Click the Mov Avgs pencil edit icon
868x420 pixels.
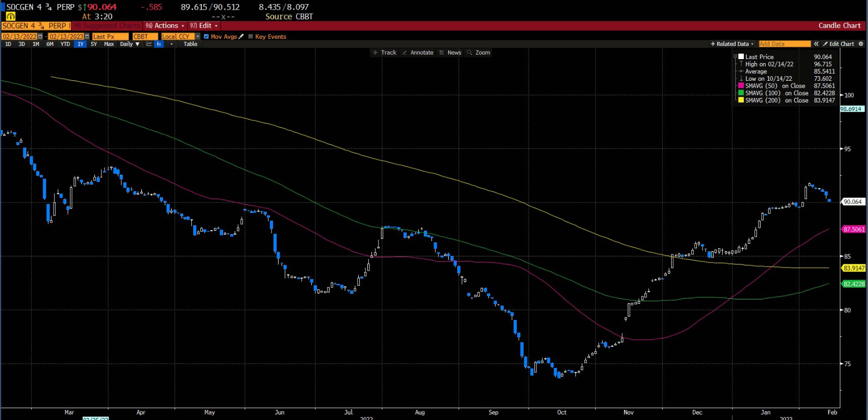pos(241,36)
